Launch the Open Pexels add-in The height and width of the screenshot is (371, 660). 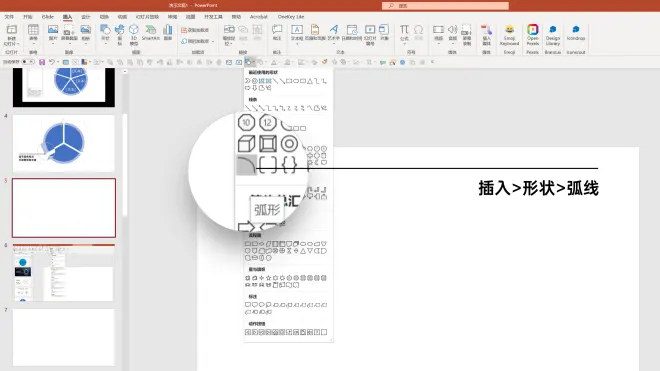coord(532,35)
